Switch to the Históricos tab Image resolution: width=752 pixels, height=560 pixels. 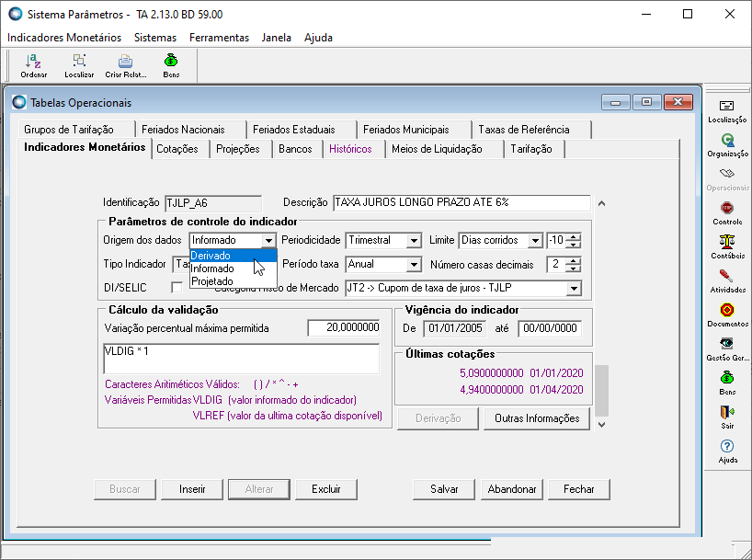click(350, 149)
